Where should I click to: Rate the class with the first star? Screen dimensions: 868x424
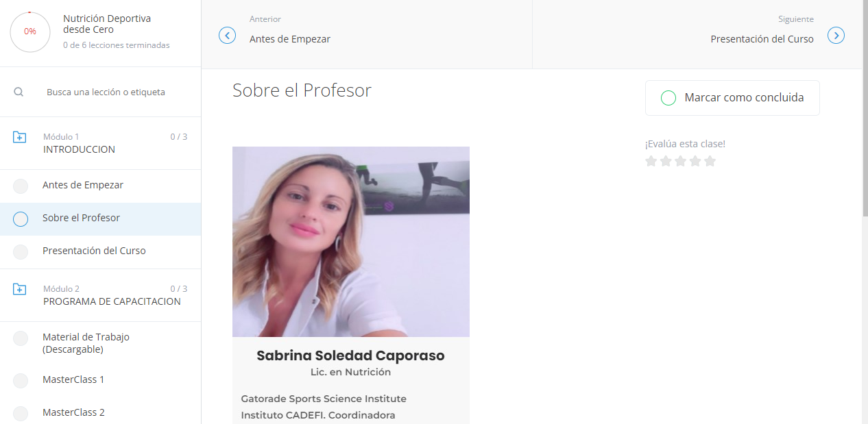coord(651,161)
